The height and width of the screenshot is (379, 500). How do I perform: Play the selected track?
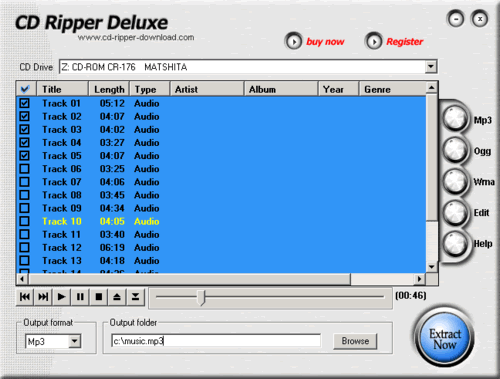click(61, 297)
